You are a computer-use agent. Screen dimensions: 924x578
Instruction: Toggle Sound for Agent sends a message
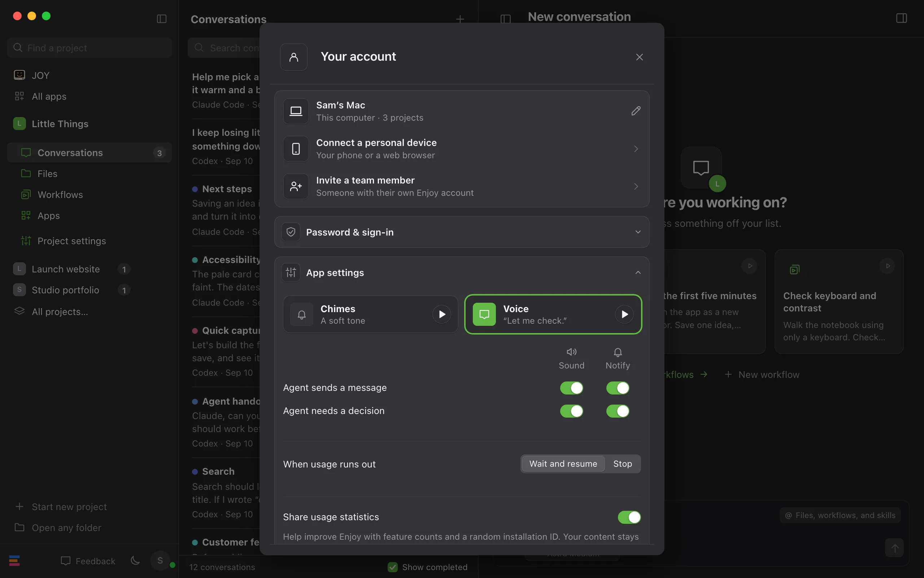[x=571, y=388]
